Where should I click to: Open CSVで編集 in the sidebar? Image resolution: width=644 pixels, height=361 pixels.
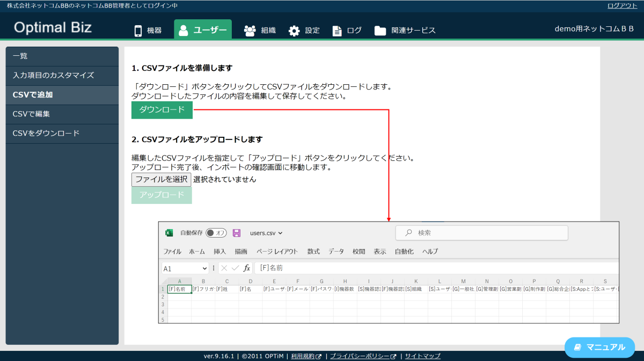62,114
